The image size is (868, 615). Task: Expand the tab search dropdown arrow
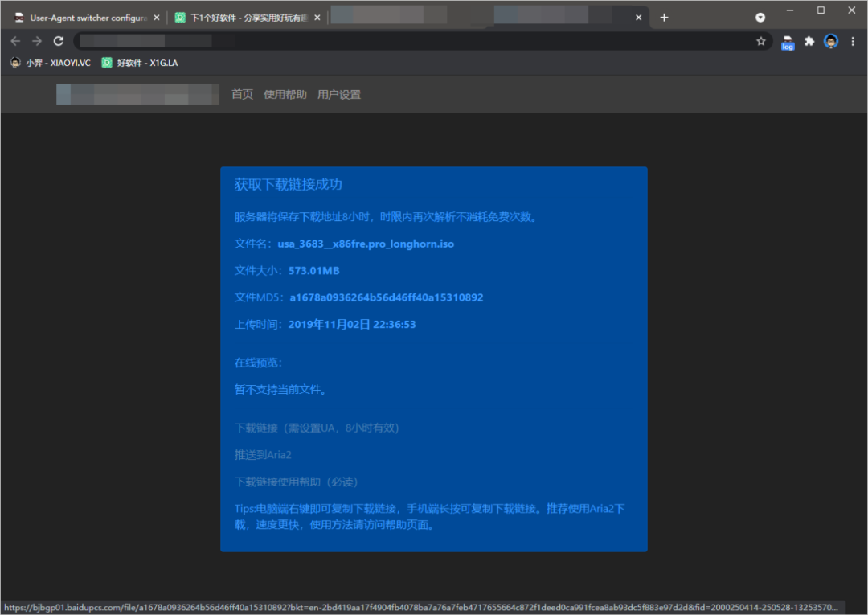tap(760, 18)
